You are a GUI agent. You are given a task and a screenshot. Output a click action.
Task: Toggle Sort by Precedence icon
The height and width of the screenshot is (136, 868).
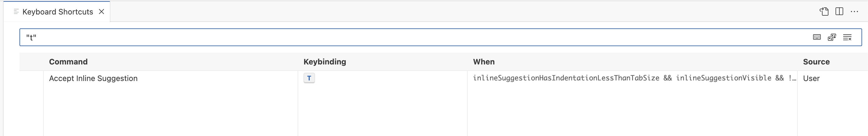[x=832, y=37]
